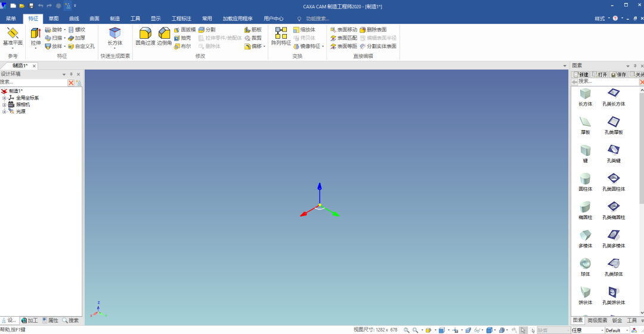
Task: Click the 加厚 thicken tool
Action: pos(77,38)
